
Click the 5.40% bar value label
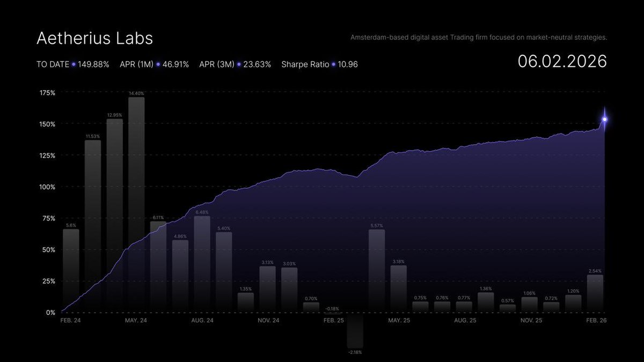[x=224, y=228]
